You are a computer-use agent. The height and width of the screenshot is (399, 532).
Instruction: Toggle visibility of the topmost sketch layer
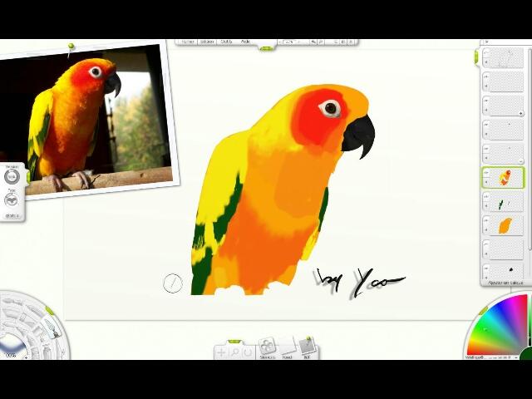click(x=486, y=52)
